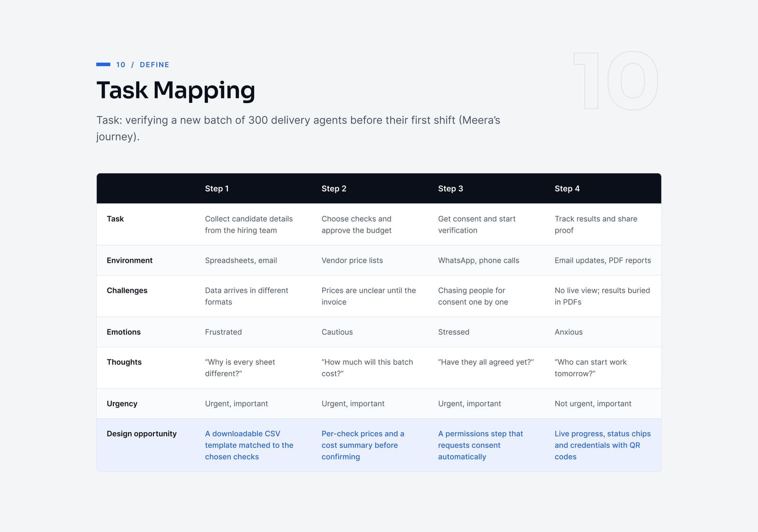
Task: Click 'Chasing people for consent one by one'
Action: [473, 296]
